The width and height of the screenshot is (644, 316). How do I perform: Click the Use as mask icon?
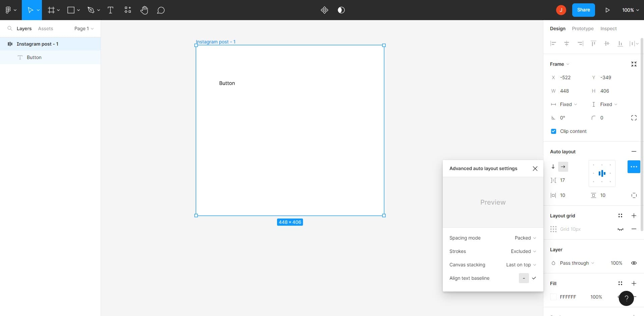pos(341,10)
